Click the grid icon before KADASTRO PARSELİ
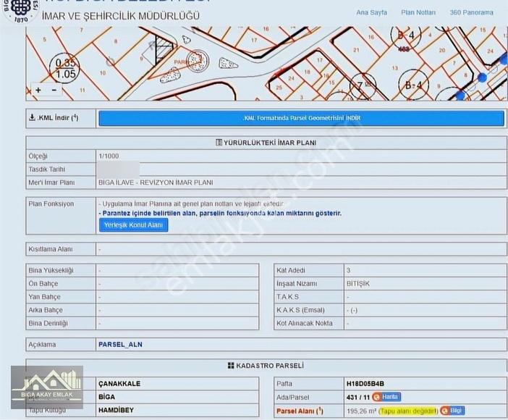 [x=231, y=366]
